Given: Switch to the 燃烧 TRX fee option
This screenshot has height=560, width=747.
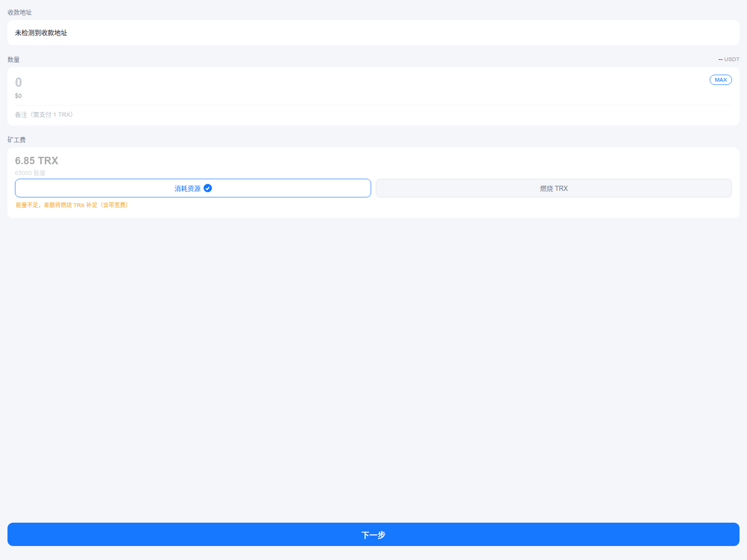Looking at the screenshot, I should [x=554, y=188].
